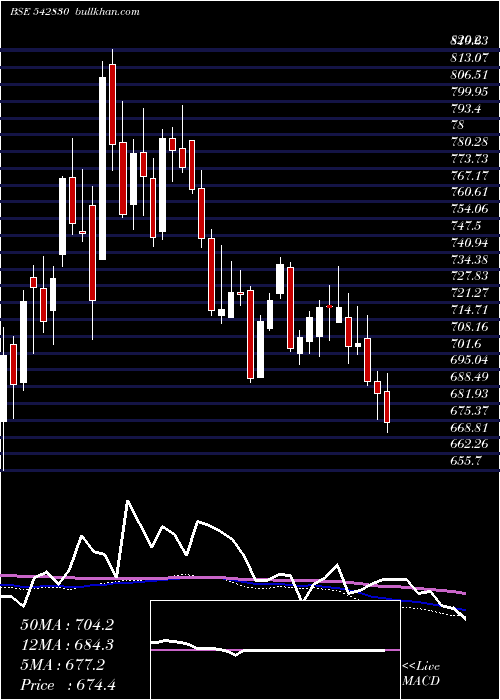This screenshot has width=500, height=700.
Task: Click the 799.95 price axis label
Action: tap(469, 92)
